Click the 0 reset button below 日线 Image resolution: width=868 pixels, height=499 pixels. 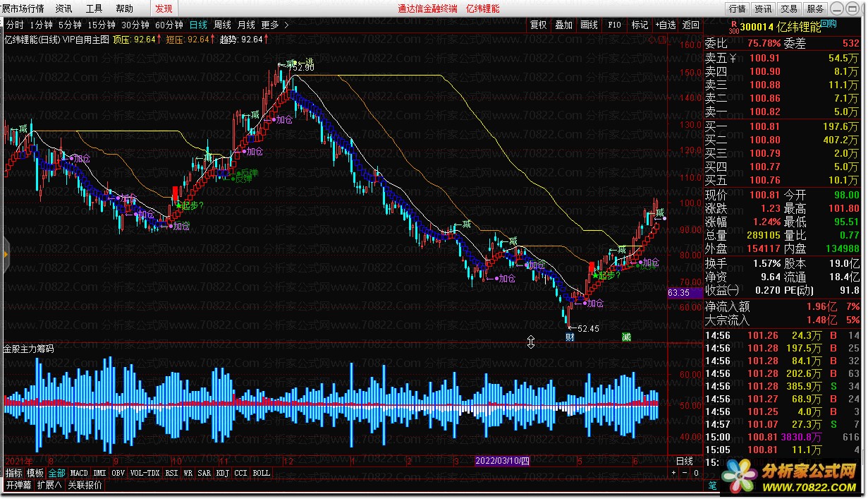[696, 473]
